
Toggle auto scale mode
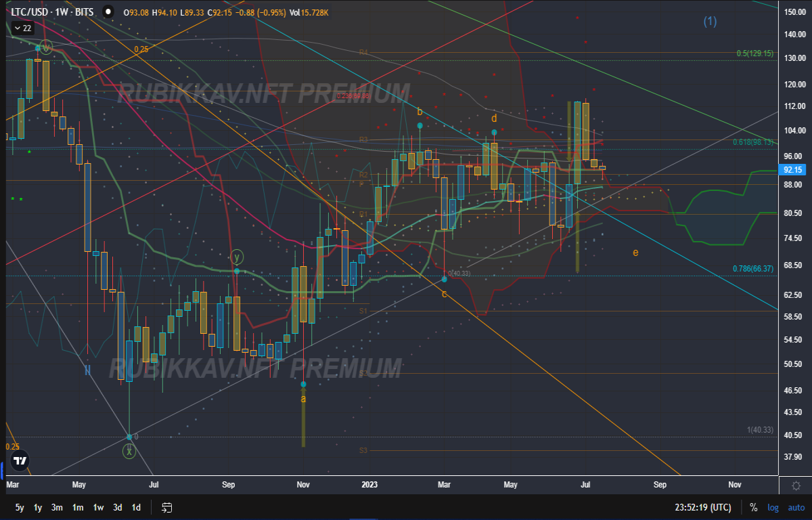[796, 507]
